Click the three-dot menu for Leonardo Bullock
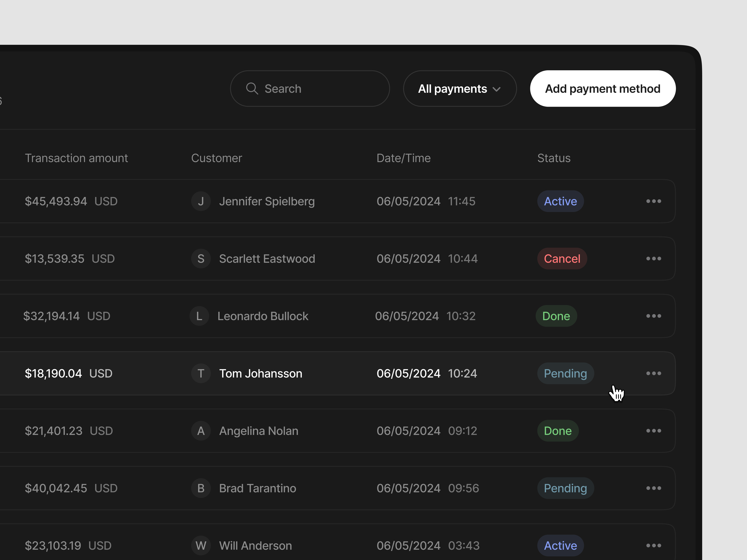Screen dimensions: 747x560 click(654, 316)
